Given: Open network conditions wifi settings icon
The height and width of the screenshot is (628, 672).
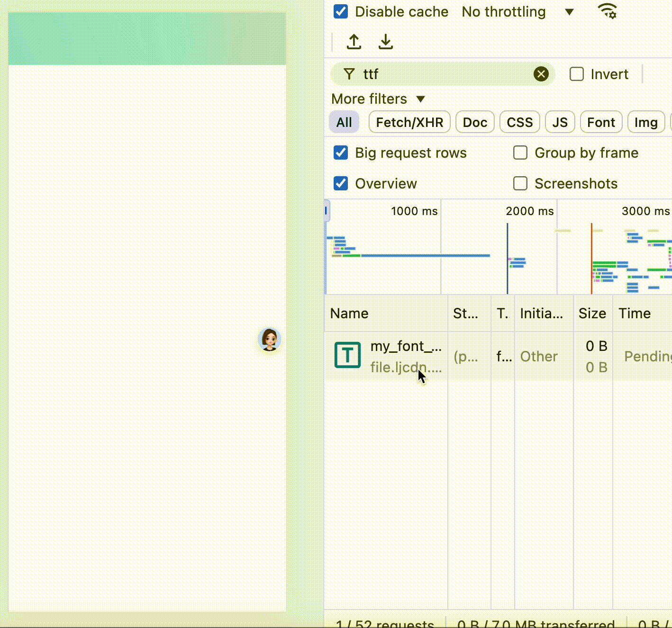Looking at the screenshot, I should pyautogui.click(x=608, y=11).
